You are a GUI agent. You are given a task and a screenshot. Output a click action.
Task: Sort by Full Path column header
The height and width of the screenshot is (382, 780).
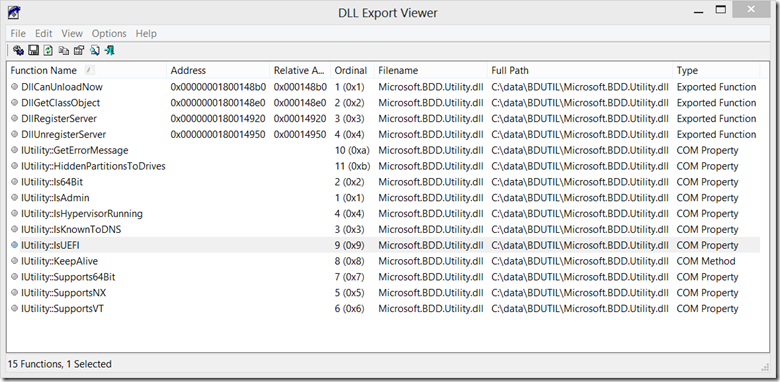pyautogui.click(x=580, y=71)
